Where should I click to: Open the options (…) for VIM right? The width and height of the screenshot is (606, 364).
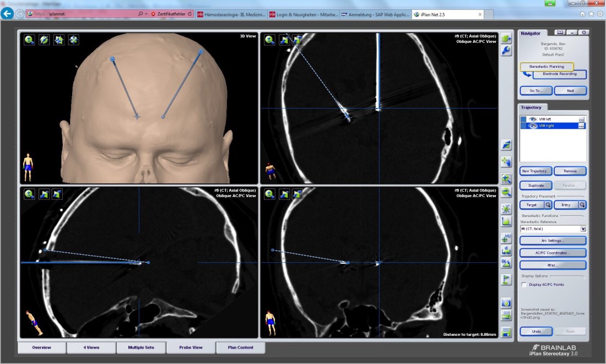(x=581, y=126)
